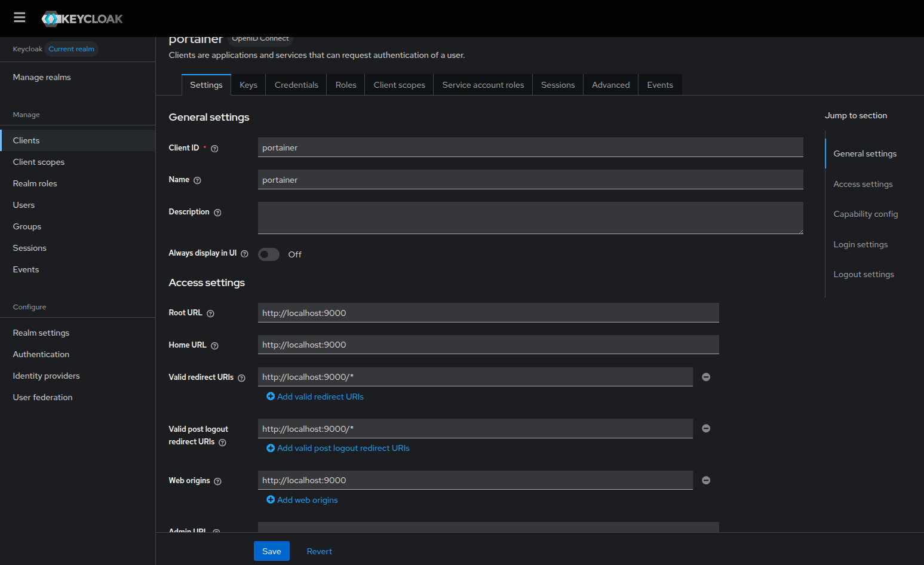Open the help tooltip next to Client ID
The height and width of the screenshot is (565, 924).
(214, 148)
